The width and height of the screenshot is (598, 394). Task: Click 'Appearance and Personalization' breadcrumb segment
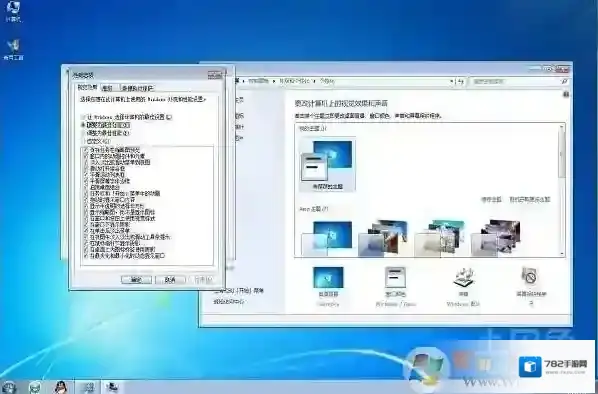point(294,81)
